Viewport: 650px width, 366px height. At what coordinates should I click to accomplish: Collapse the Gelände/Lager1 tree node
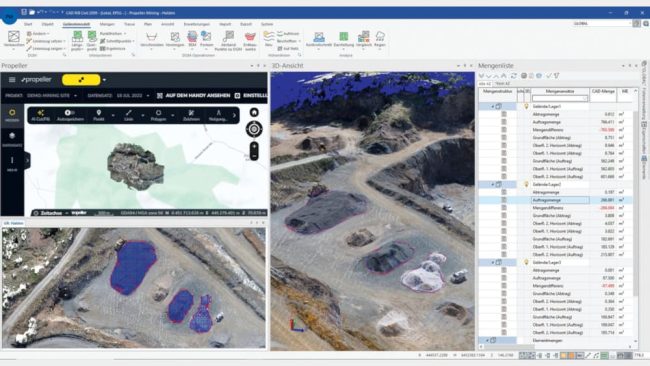[493, 107]
